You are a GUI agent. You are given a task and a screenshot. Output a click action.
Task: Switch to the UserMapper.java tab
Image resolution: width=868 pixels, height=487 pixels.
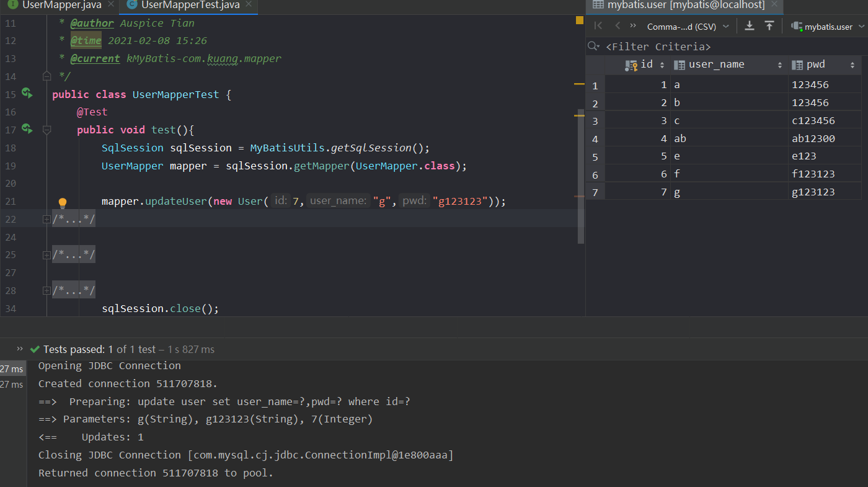[61, 5]
